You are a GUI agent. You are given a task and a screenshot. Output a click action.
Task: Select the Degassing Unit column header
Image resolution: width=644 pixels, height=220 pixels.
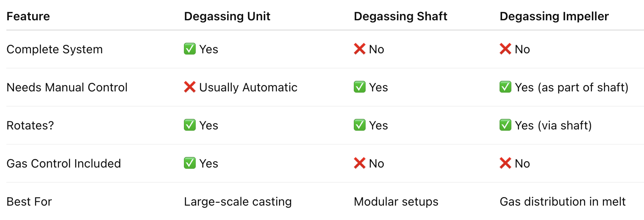click(x=227, y=16)
